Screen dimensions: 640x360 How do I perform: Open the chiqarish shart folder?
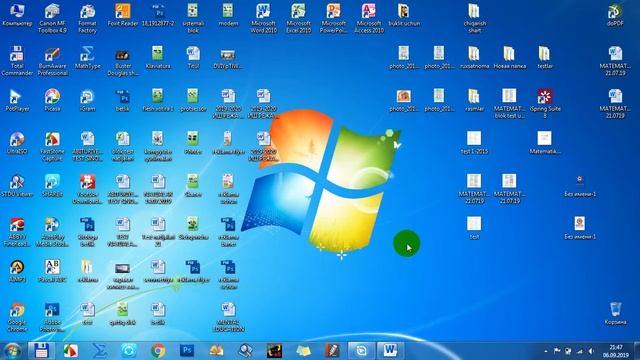pyautogui.click(x=474, y=18)
